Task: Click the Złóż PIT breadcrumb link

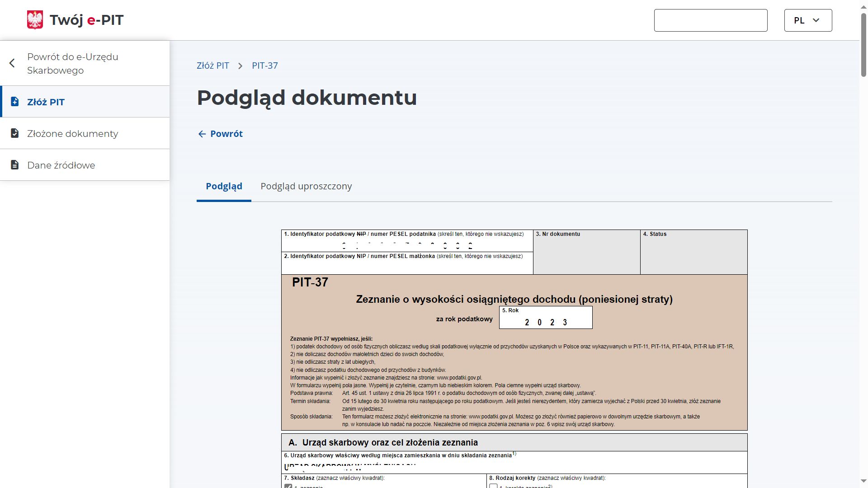Action: [x=213, y=66]
